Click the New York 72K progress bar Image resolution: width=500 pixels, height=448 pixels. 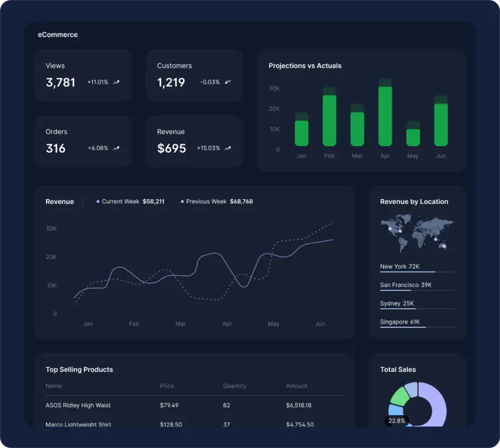coord(417,272)
